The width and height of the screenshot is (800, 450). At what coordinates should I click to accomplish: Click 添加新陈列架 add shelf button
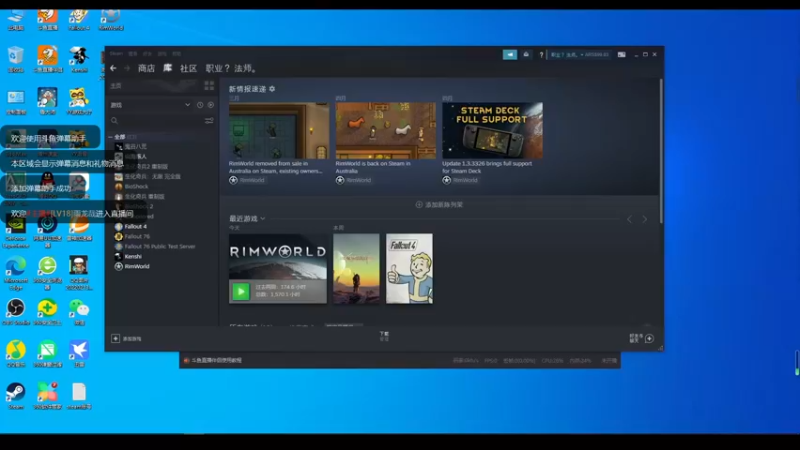point(439,205)
